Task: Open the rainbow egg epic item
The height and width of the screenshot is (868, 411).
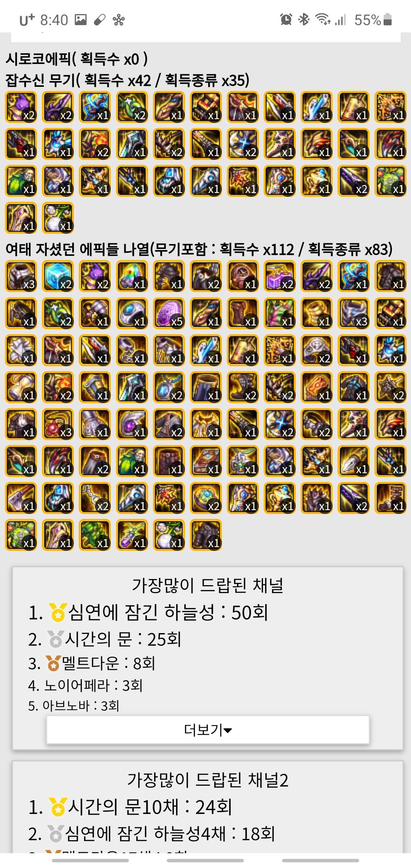Action: 132,276
